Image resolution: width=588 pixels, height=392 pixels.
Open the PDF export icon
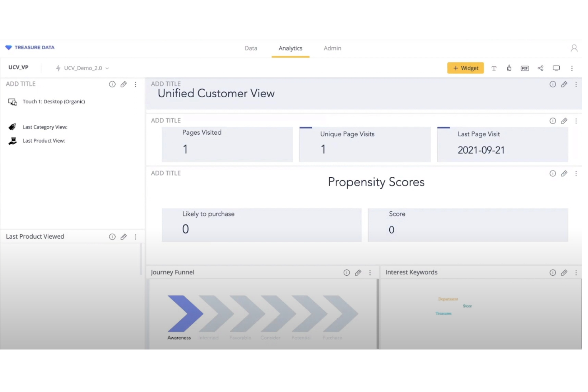click(524, 68)
